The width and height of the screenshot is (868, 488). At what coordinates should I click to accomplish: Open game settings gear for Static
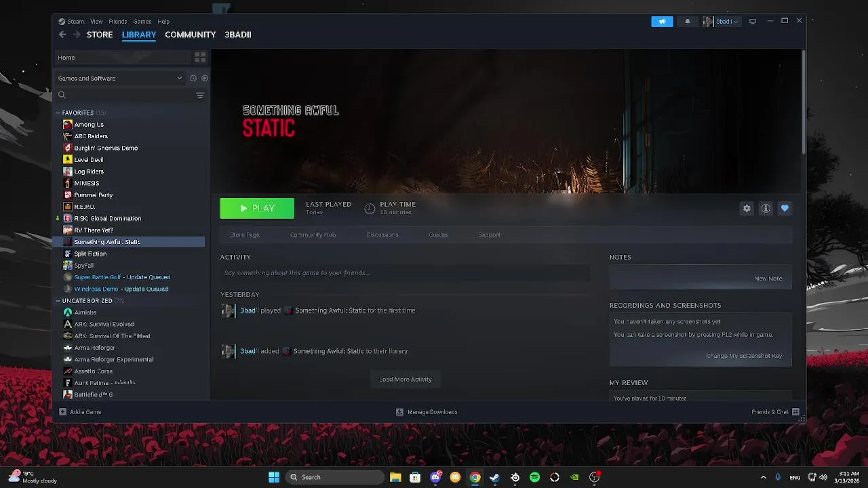click(747, 209)
